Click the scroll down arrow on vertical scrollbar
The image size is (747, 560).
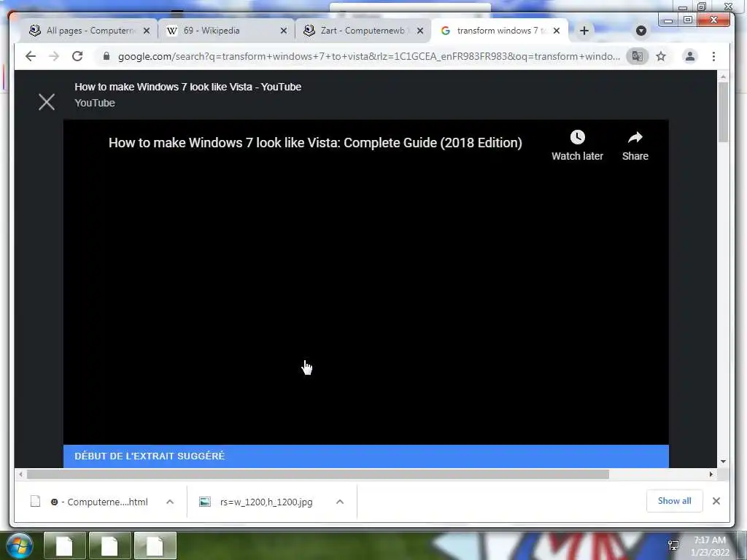pyautogui.click(x=723, y=462)
